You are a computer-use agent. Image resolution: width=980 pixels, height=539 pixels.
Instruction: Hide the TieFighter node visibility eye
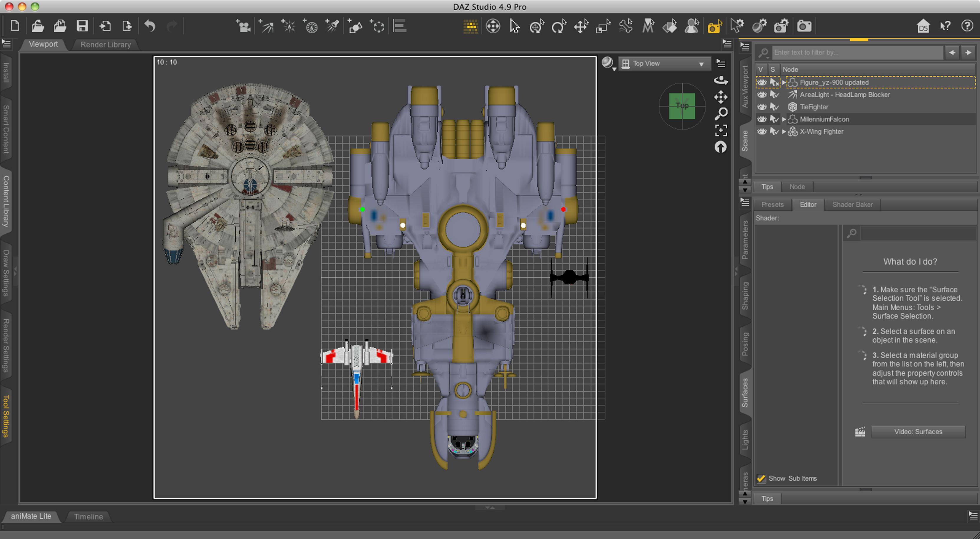(x=761, y=107)
